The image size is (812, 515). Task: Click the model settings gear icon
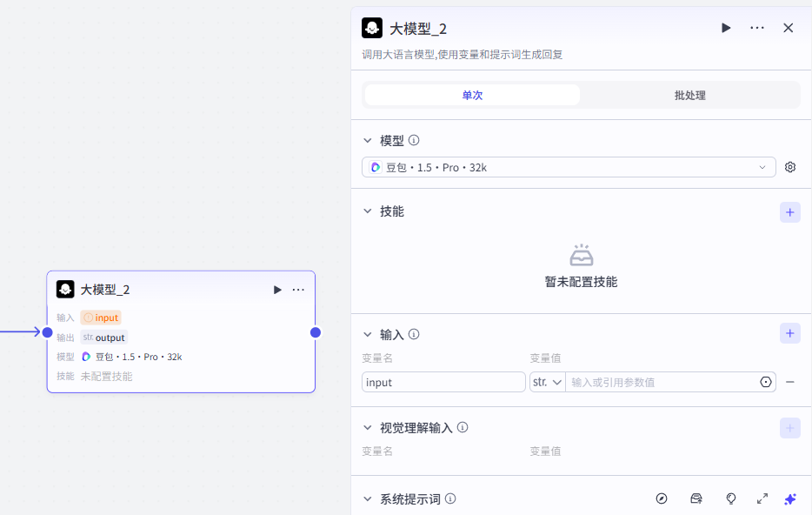790,167
